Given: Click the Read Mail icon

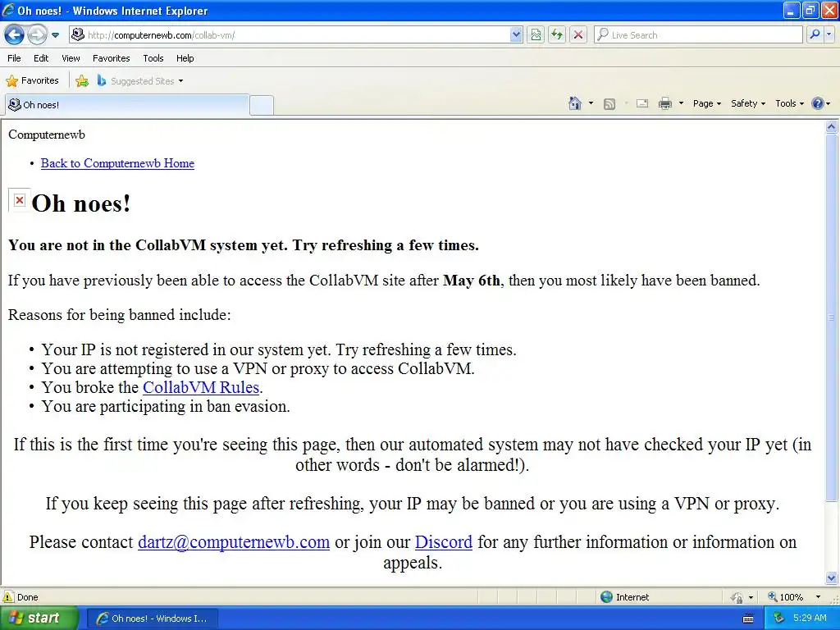Looking at the screenshot, I should click(x=641, y=103).
